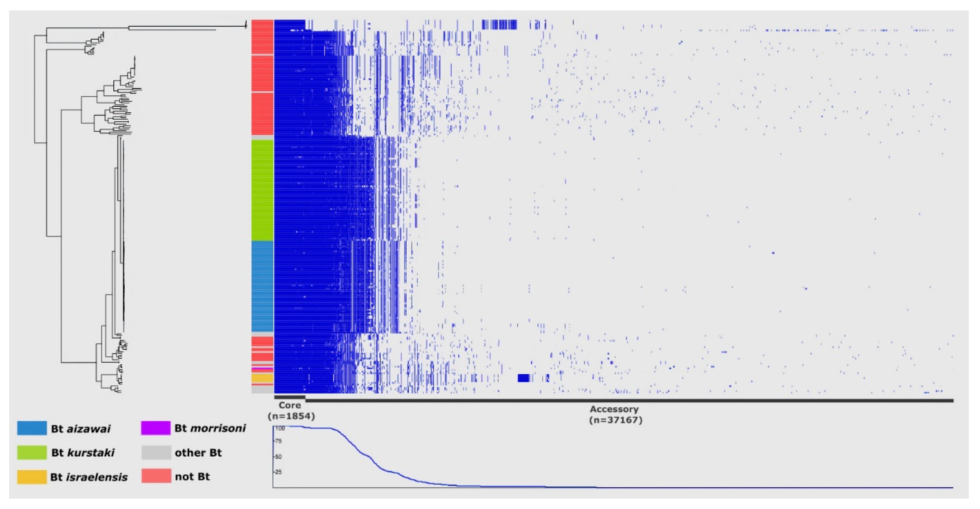The width and height of the screenshot is (980, 509).
Task: Click the Bt aizawai legend text
Action: [x=81, y=429]
